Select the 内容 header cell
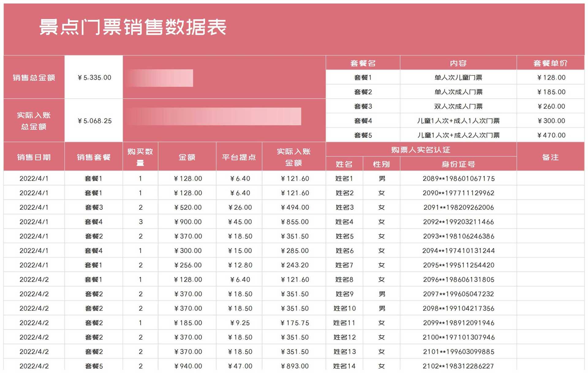Screen dimensions: 588x373 (x=458, y=63)
